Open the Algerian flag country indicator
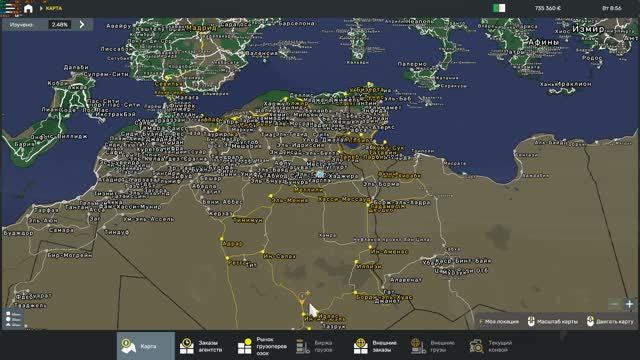 coord(499,8)
